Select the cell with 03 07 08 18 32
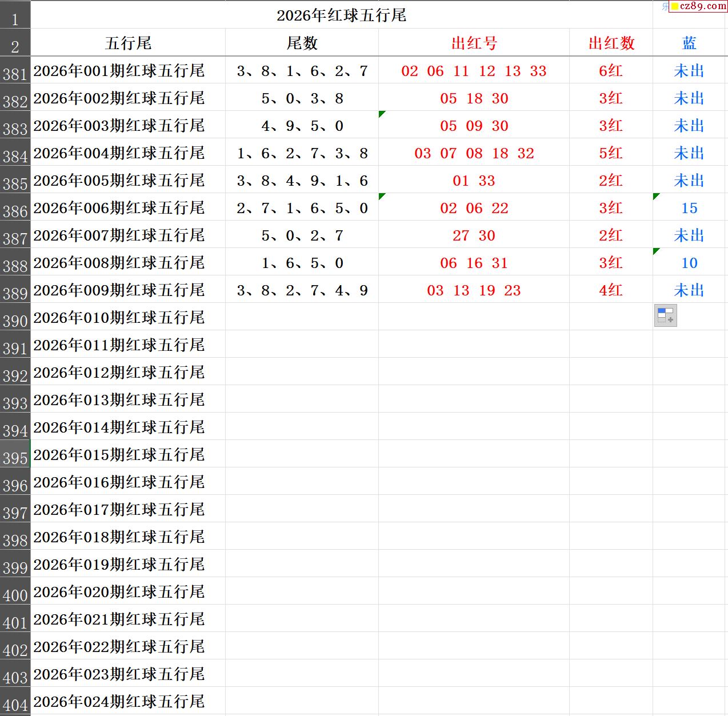Viewport: 728px width, 716px height. click(x=474, y=153)
